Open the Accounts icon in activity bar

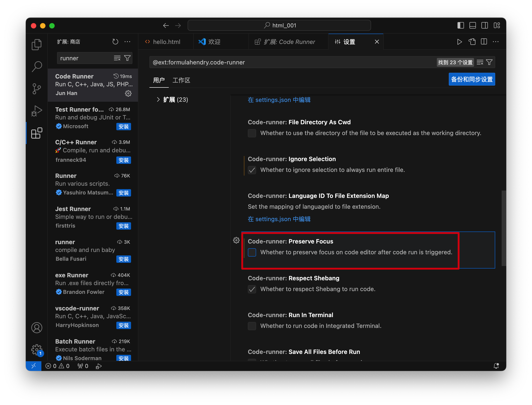pyautogui.click(x=37, y=328)
